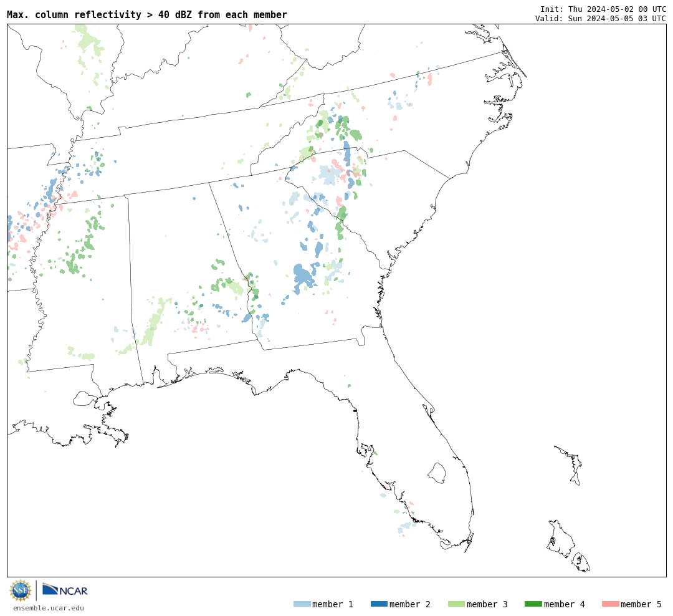Viewport: 673px width, 616px height.
Task: Select the 'member 2' legend label
Action: 410,604
